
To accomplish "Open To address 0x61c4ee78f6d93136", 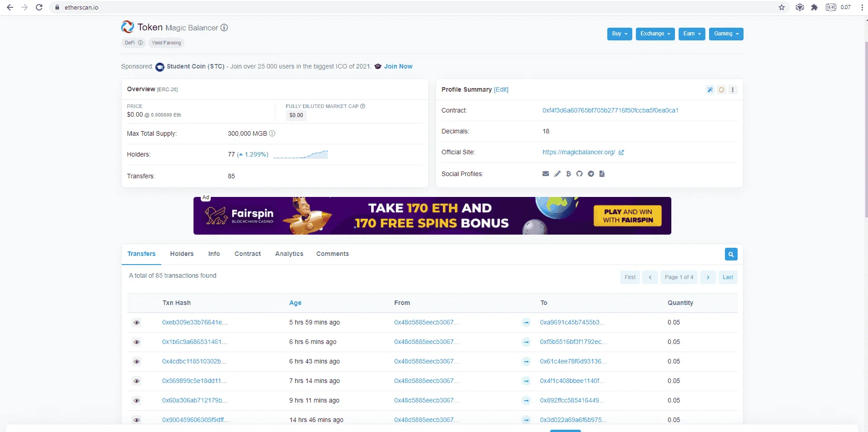I will (573, 362).
